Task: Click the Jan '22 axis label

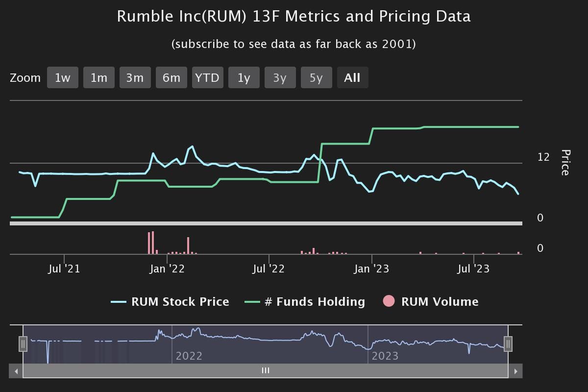Action: pos(167,269)
